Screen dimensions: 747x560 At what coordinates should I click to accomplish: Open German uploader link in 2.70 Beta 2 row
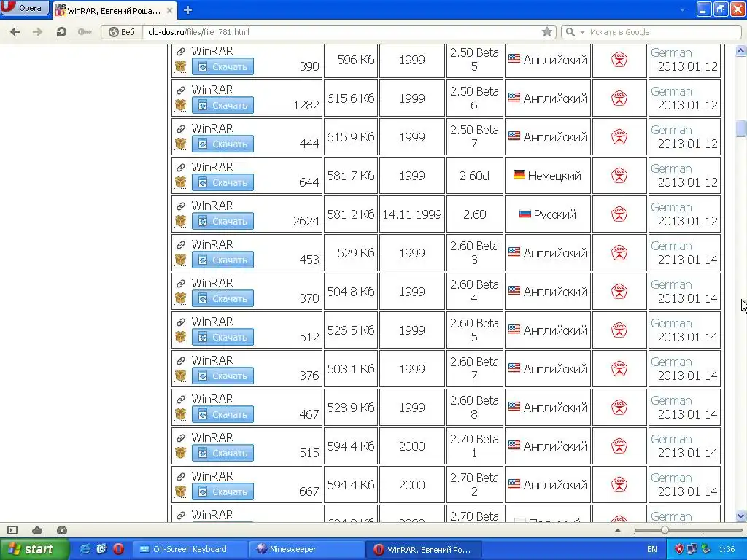pos(671,478)
